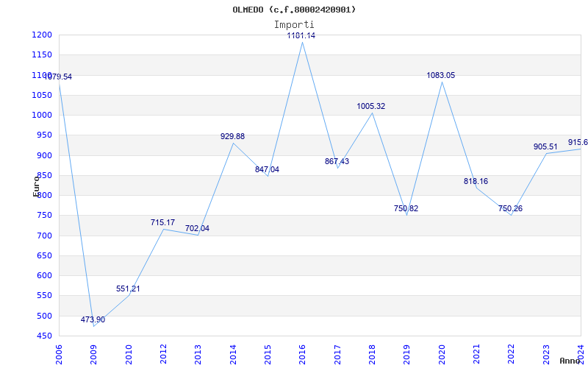Select the data label 867.43
588x368 pixels.
pyautogui.click(x=337, y=161)
